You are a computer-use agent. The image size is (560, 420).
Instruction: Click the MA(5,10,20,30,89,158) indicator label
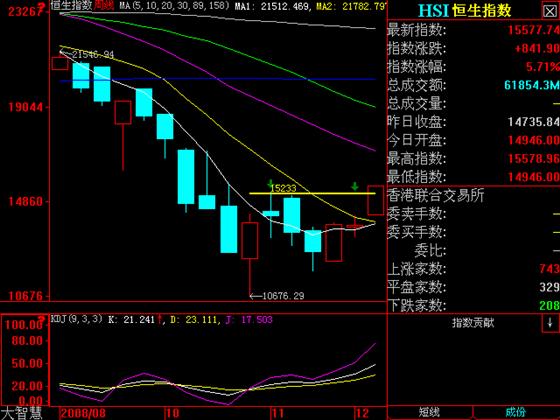[174, 6]
